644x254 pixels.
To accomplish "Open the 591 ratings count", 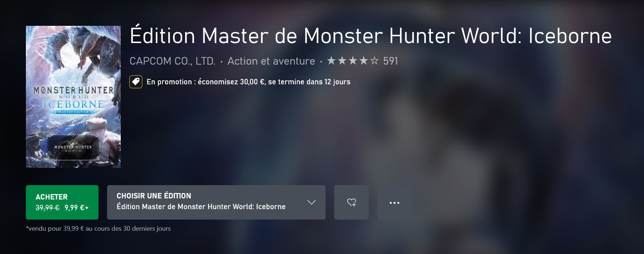I will (x=391, y=61).
